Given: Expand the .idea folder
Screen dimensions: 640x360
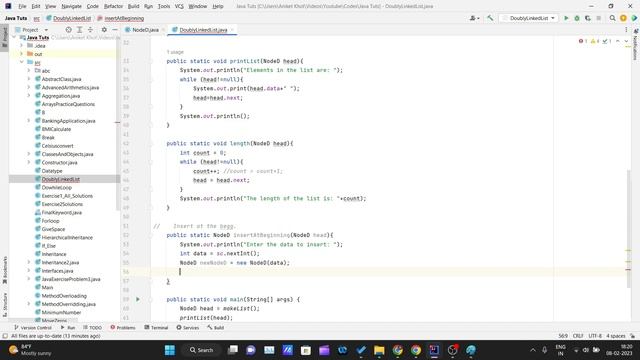Looking at the screenshot, I should [x=22, y=46].
